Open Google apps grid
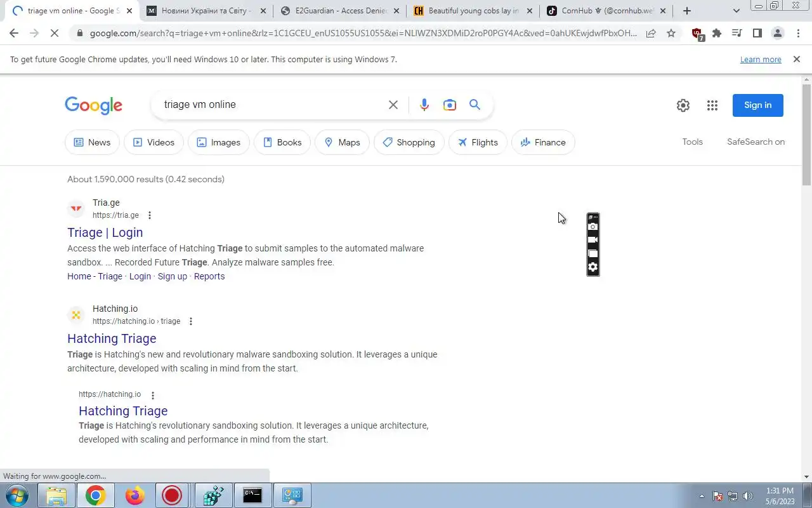Viewport: 812px width, 508px height. click(x=712, y=105)
